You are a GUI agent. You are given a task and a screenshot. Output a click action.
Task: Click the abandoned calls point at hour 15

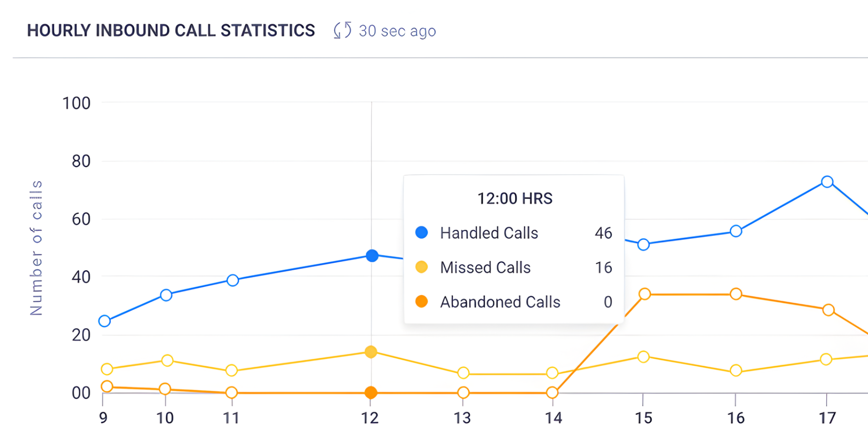point(645,294)
